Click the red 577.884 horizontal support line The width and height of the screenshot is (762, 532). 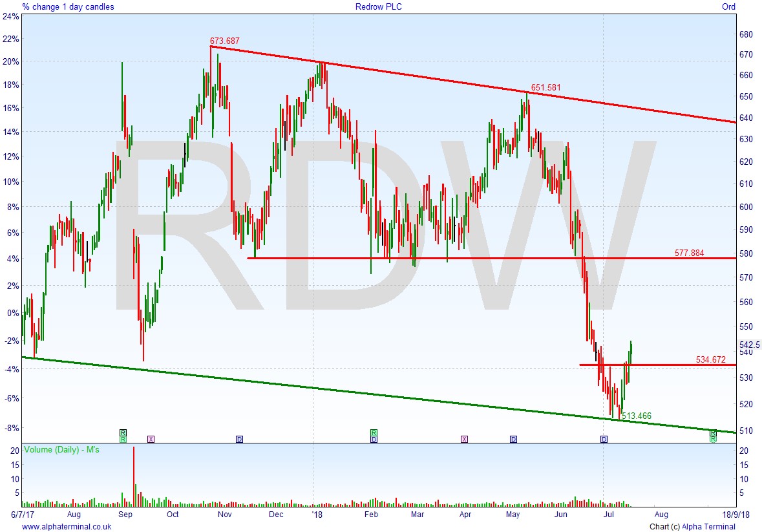[x=492, y=258]
